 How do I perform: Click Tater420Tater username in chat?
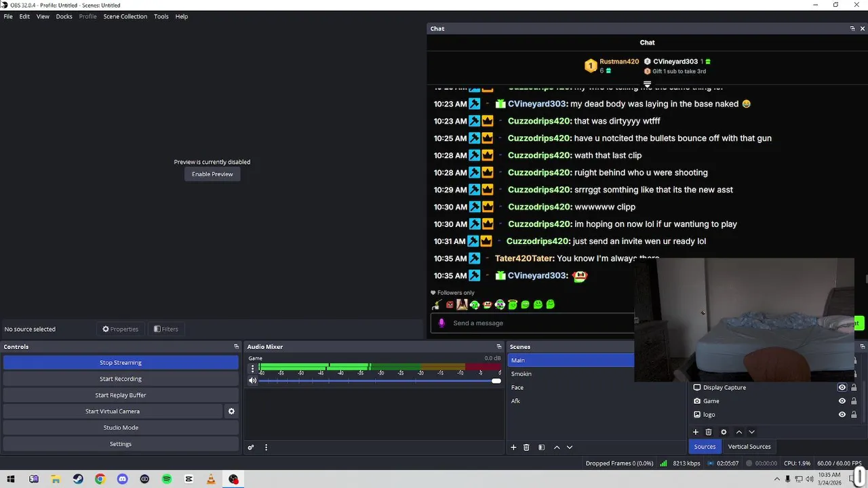click(x=524, y=258)
